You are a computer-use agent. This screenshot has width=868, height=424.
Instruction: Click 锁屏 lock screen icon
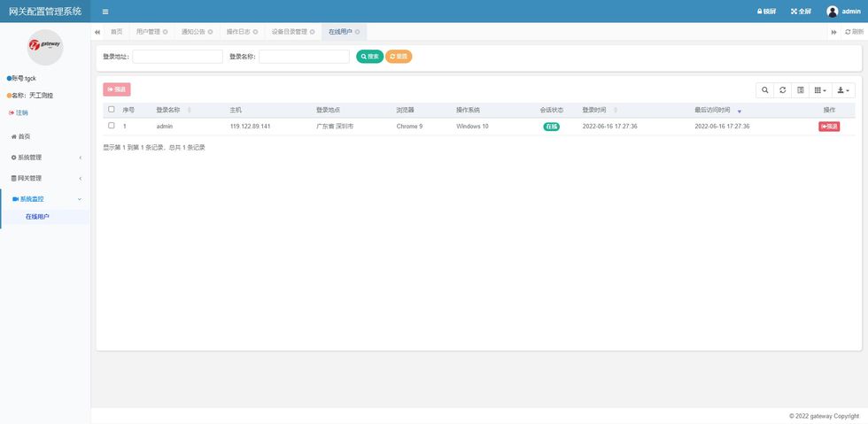click(x=760, y=12)
